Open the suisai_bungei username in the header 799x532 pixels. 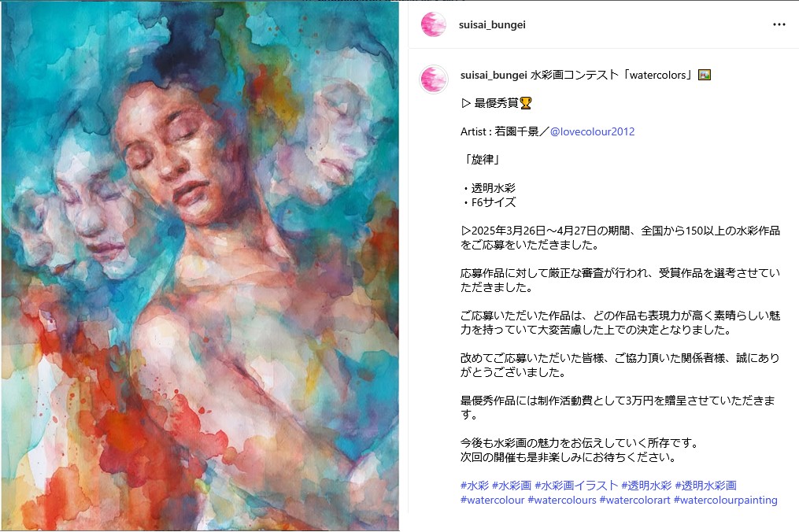pos(492,24)
